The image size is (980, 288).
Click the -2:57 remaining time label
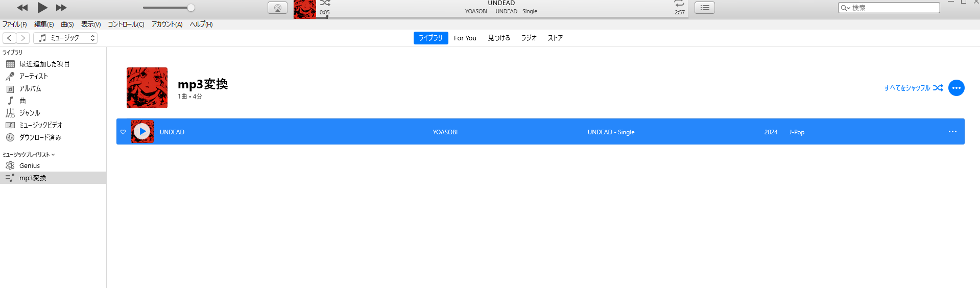(x=679, y=12)
